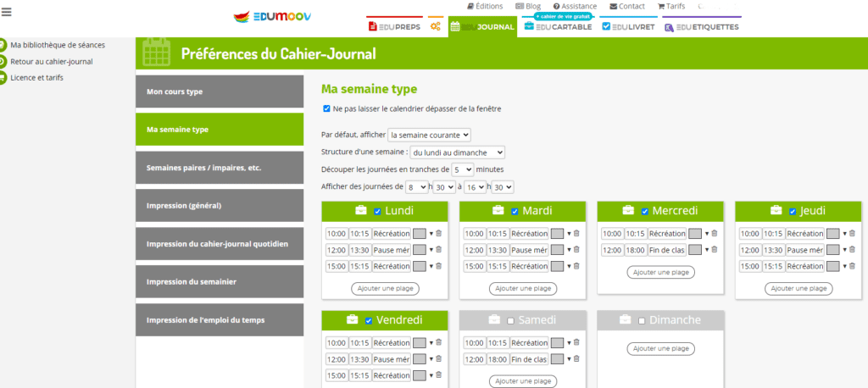Enable the Samedi day checkbox
This screenshot has width=868, height=388.
point(510,320)
